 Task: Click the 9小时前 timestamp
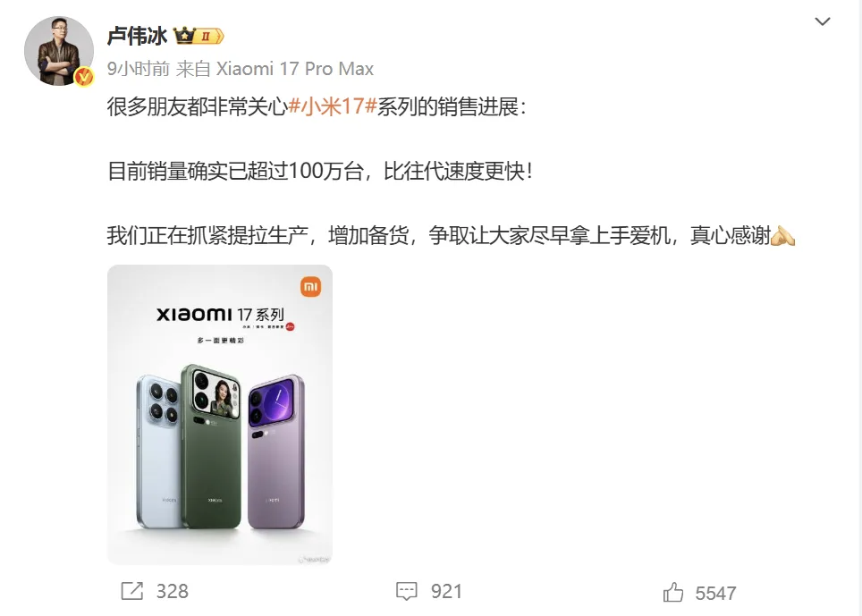click(x=139, y=69)
